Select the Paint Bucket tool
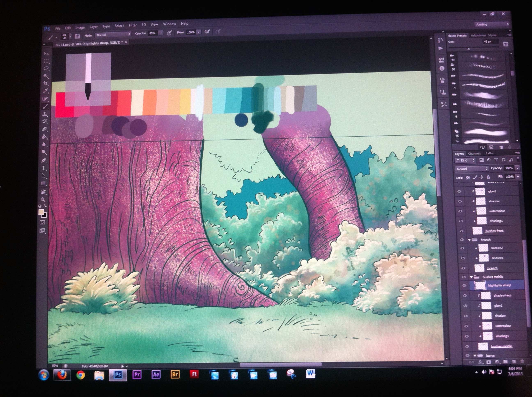Screen dimensions: 532x397 pyautogui.click(x=44, y=137)
